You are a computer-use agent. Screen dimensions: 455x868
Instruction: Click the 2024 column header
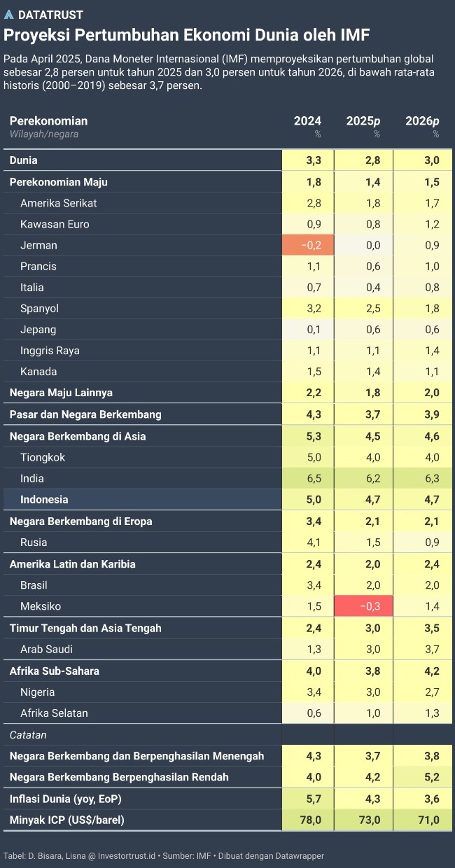tap(307, 120)
